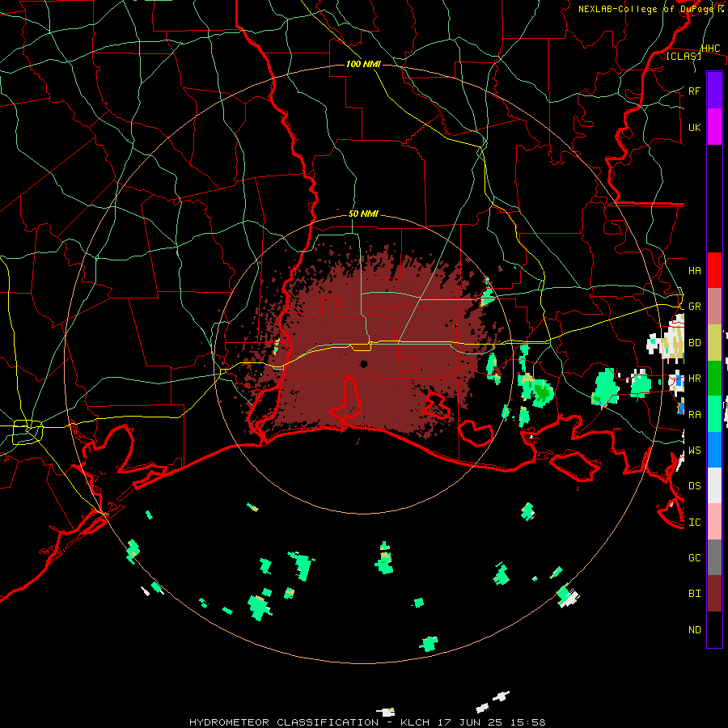728x728 pixels.
Task: Click the "DS" legend label
Action: [694, 486]
